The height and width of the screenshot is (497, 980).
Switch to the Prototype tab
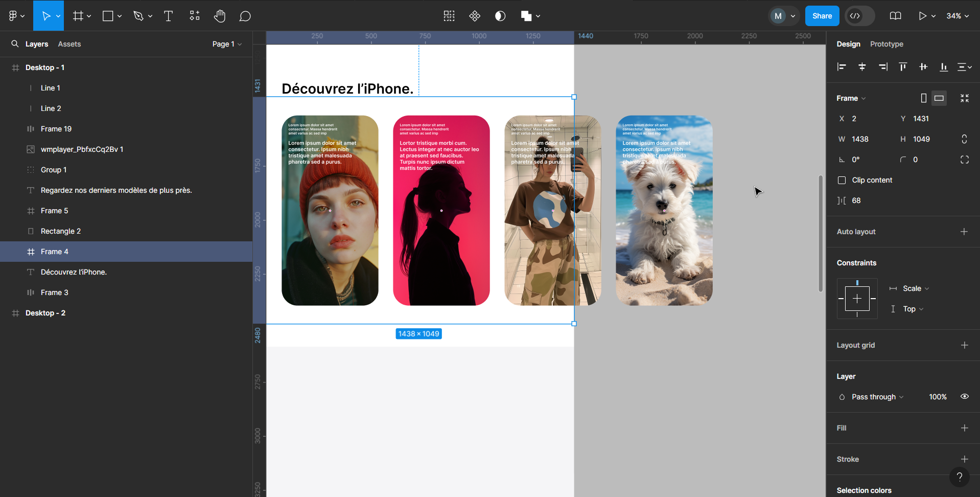(x=886, y=44)
